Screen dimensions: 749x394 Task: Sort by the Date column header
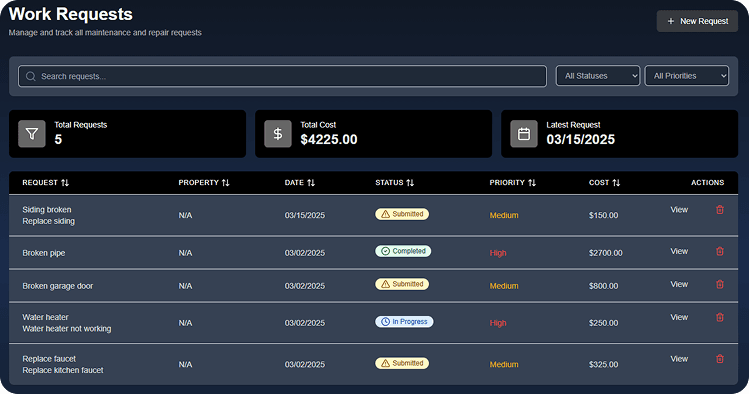pyautogui.click(x=300, y=182)
